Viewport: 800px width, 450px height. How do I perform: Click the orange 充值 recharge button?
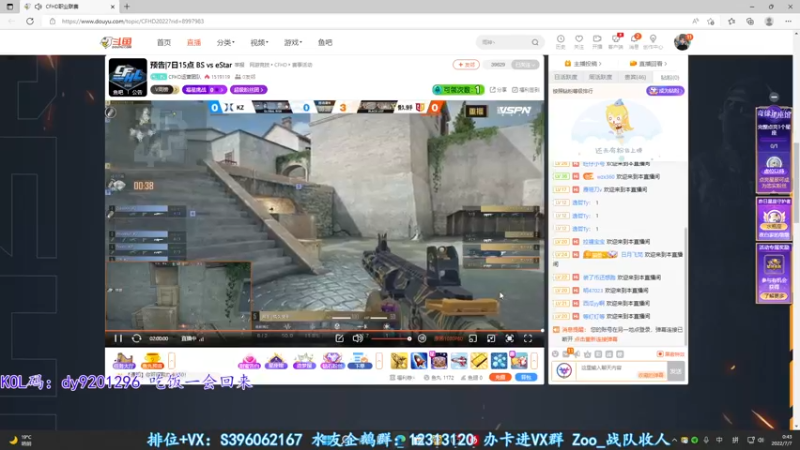500,378
